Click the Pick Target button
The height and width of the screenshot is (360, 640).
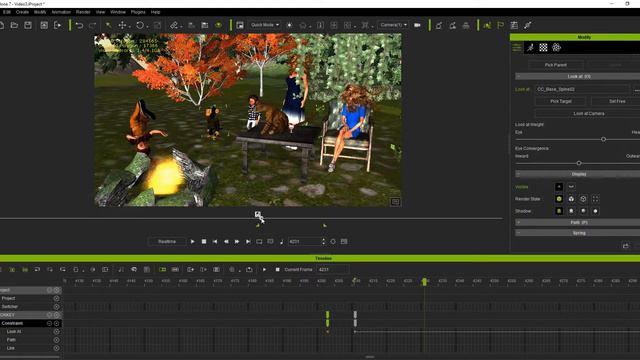pos(561,101)
